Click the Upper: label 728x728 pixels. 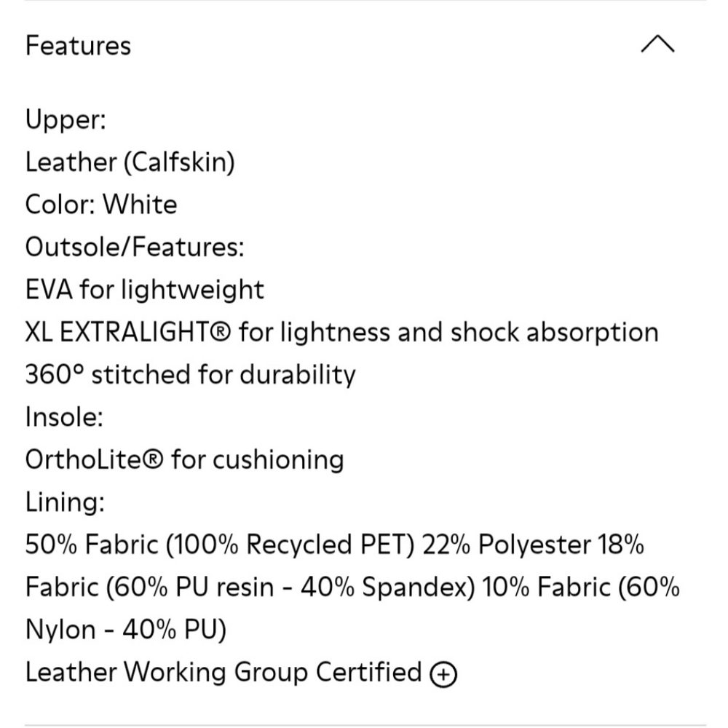tap(66, 119)
